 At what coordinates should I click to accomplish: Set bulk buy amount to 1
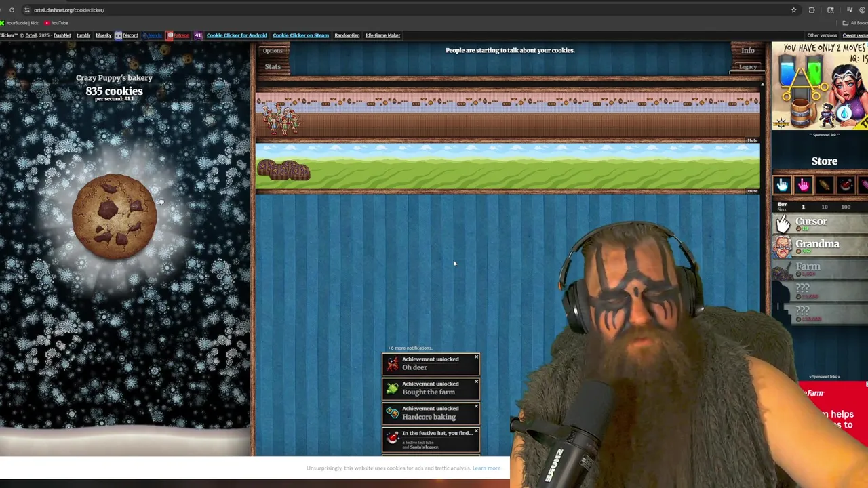coord(804,207)
